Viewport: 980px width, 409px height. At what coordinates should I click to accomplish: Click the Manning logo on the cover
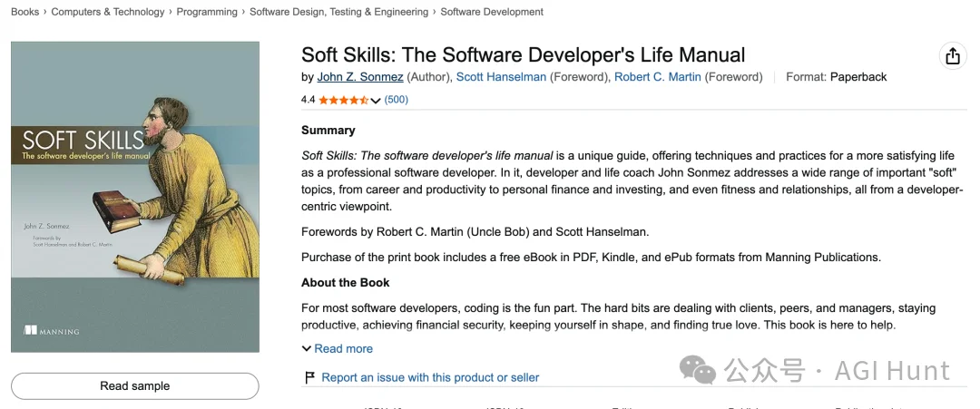click(51, 330)
